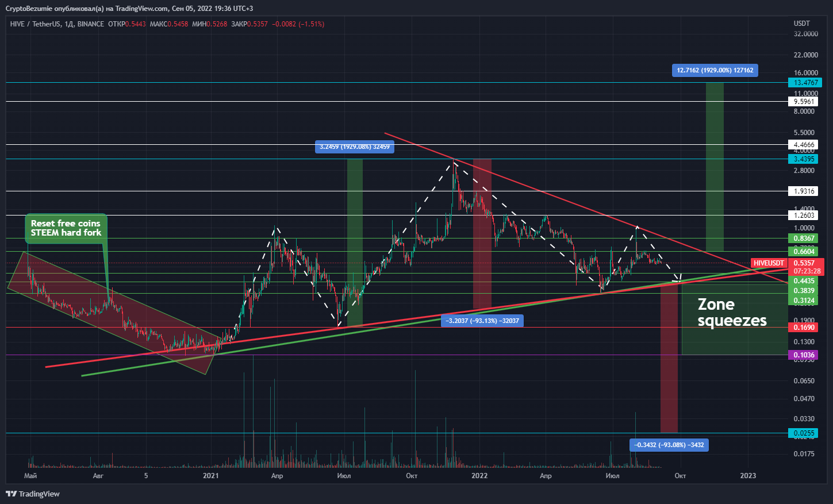The height and width of the screenshot is (504, 833).
Task: Click the −0.0082 (−1.51%) change value
Action: coord(298,24)
